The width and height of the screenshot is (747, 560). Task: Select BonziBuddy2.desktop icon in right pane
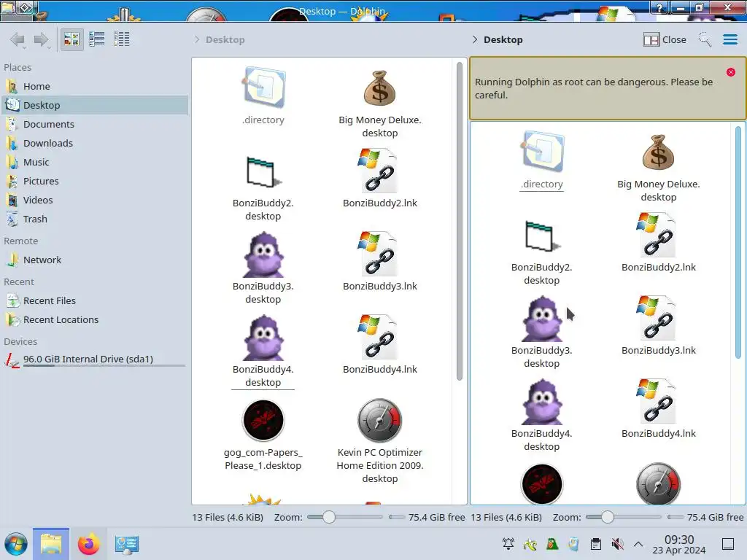[542, 236]
